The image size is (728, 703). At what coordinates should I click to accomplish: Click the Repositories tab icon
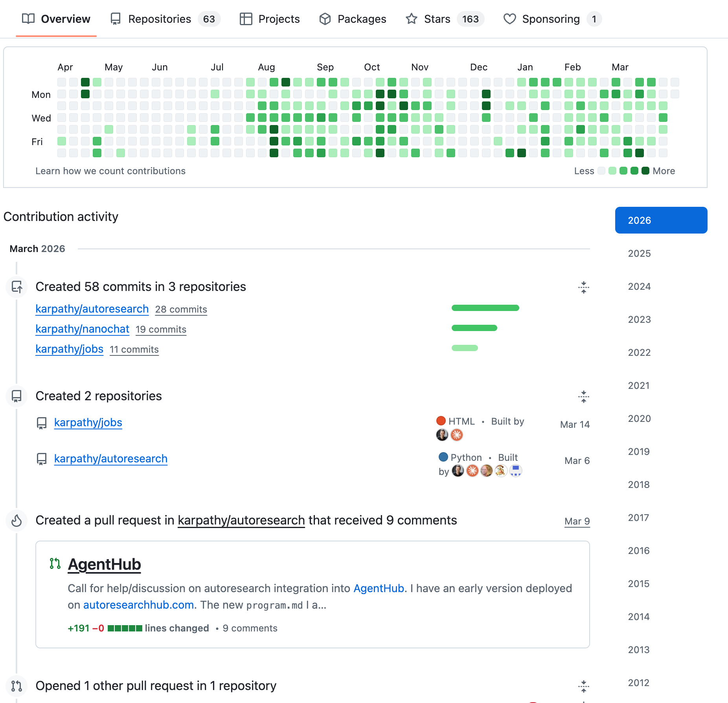pyautogui.click(x=115, y=19)
